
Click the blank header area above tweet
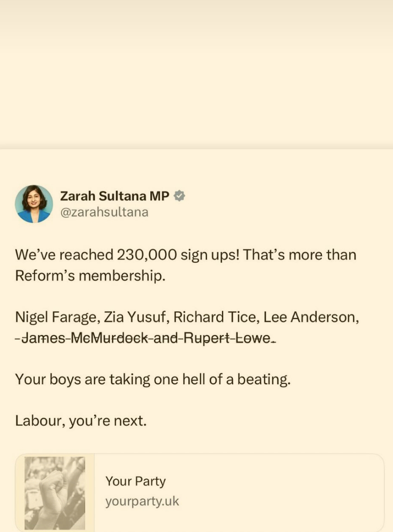point(196,74)
